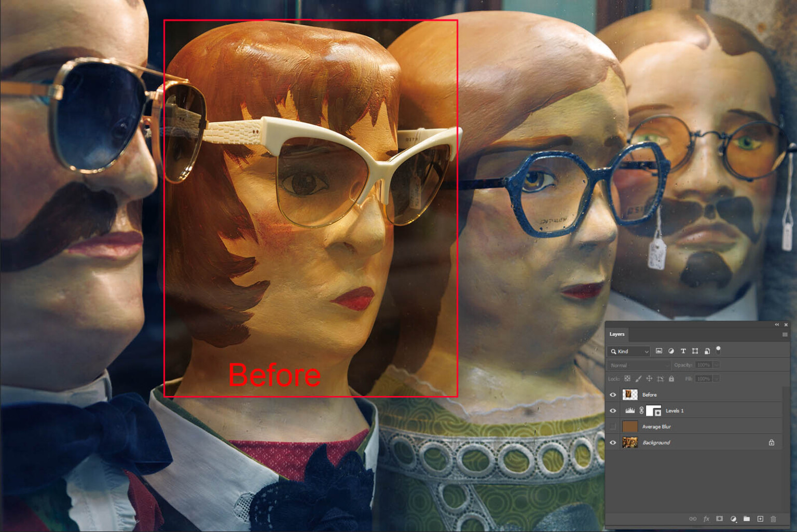Image resolution: width=797 pixels, height=532 pixels.
Task: Click the filter-for-type-layers T icon
Action: click(x=683, y=351)
